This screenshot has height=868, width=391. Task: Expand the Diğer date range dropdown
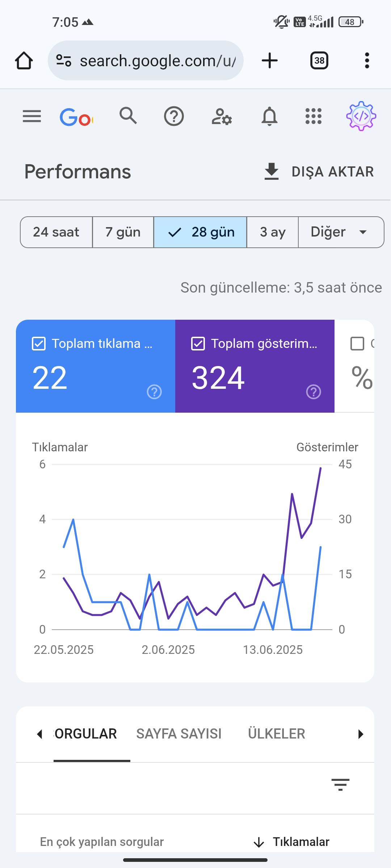point(341,232)
